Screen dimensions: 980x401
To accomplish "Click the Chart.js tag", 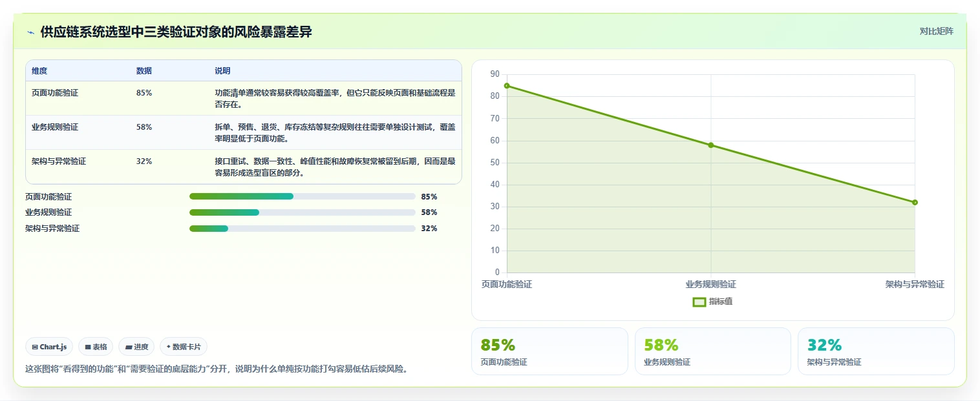I will pyautogui.click(x=49, y=347).
